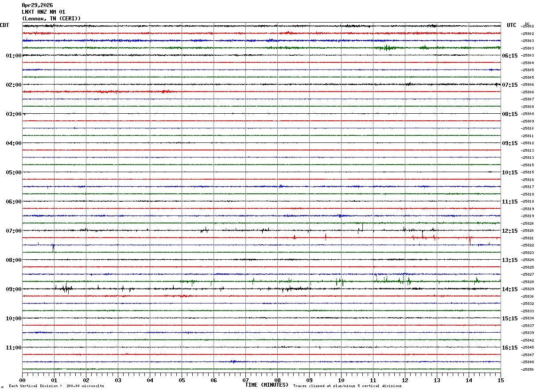This screenshot has height=392, width=536.
Task: Click "Traces clipped at plus/minus 5 vertical divisions"
Action: coord(347,386)
